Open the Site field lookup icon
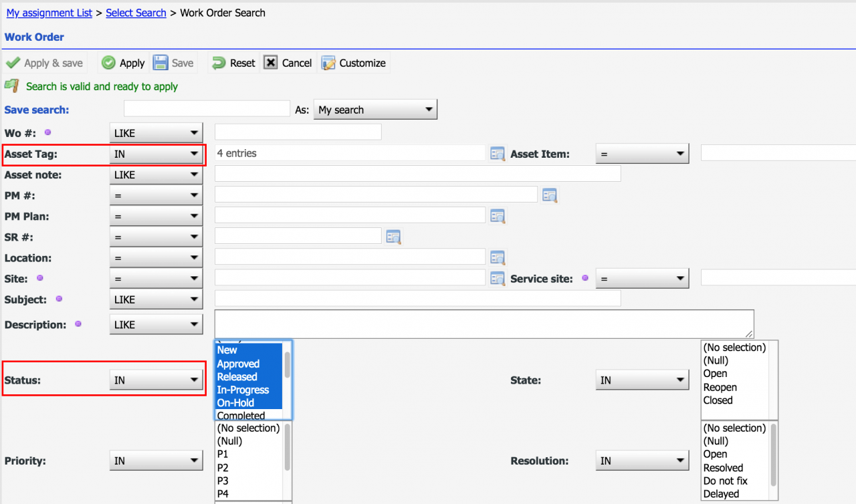The image size is (856, 504). point(497,278)
